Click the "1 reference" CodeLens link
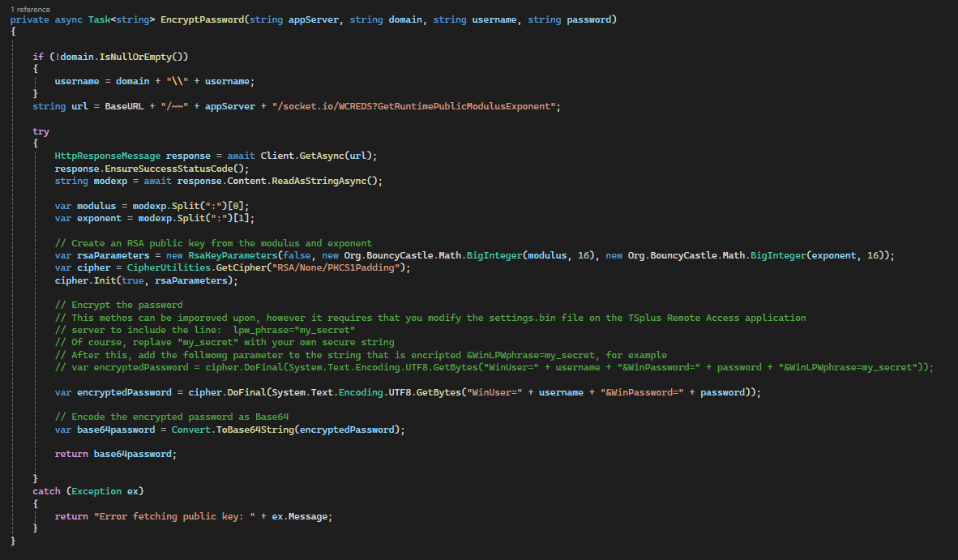The width and height of the screenshot is (958, 560). coord(29,9)
